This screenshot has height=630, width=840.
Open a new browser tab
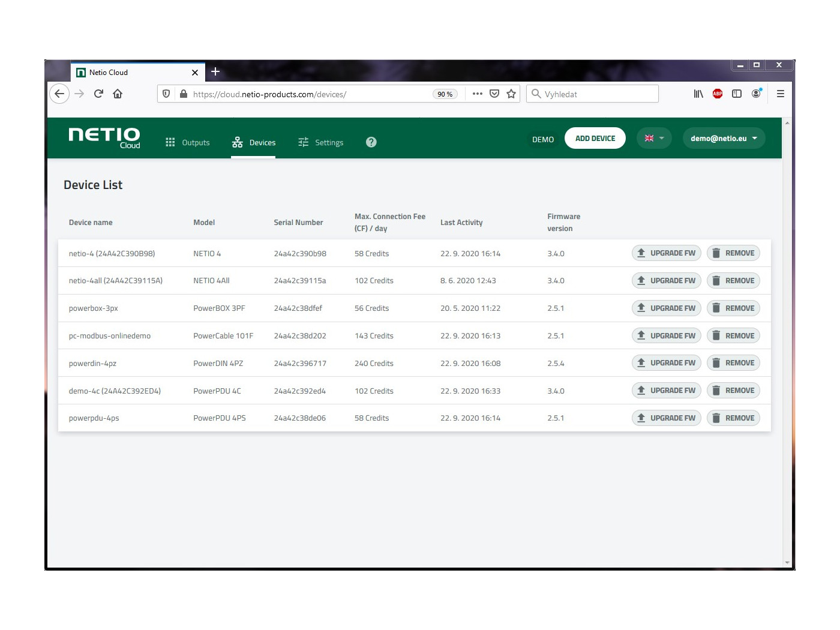pos(215,72)
